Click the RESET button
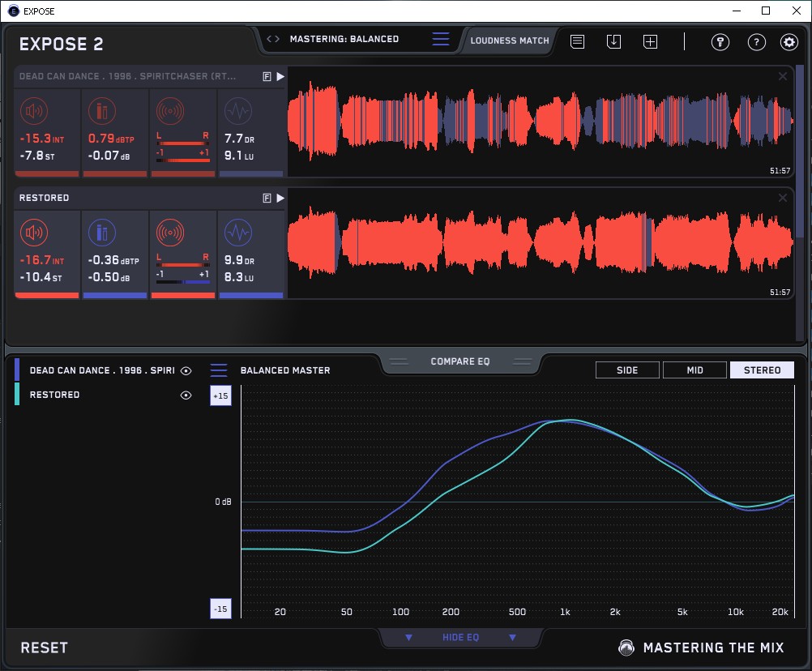The width and height of the screenshot is (812, 671). click(45, 647)
